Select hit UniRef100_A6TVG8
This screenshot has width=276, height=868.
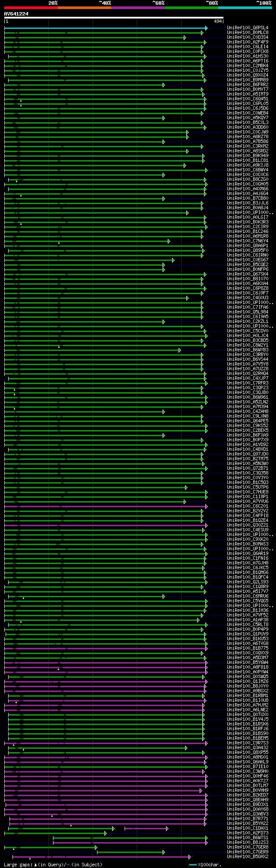point(248,643)
